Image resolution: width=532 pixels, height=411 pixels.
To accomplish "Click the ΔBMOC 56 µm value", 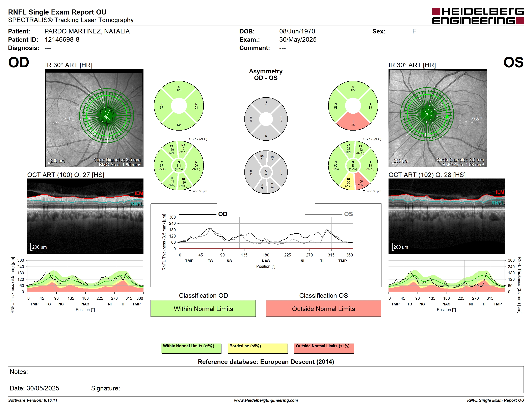I will click(198, 191).
